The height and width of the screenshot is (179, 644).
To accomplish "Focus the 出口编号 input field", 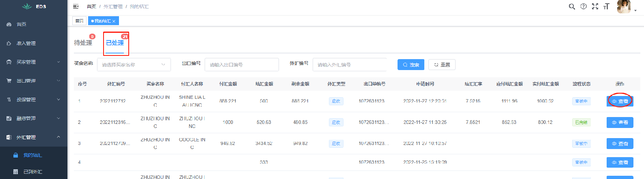I will pyautogui.click(x=242, y=64).
